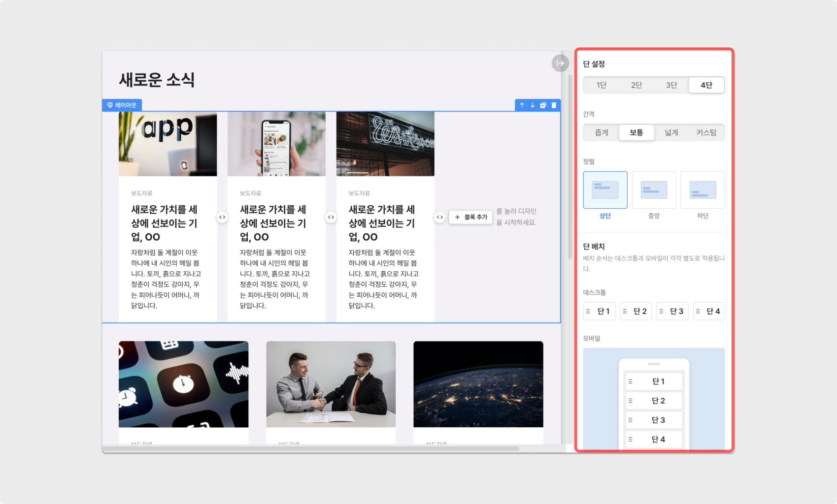Duplicate the layout block with copy icon
The image size is (837, 504).
point(543,105)
